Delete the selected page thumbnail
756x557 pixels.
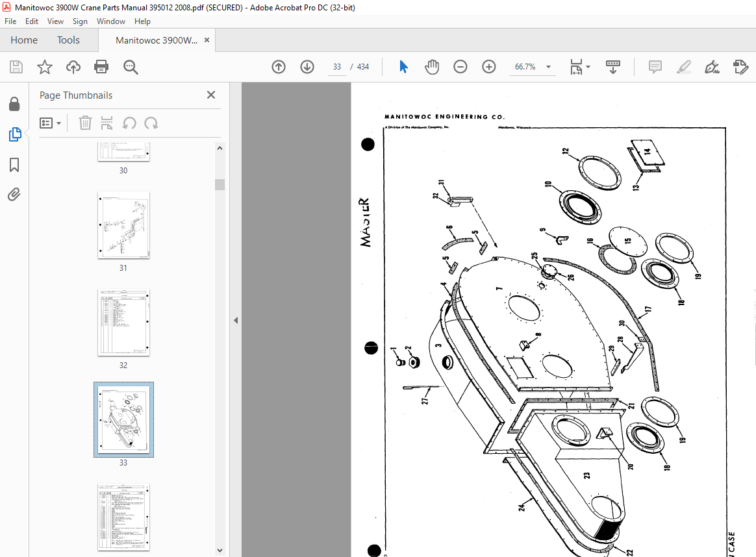[x=85, y=123]
